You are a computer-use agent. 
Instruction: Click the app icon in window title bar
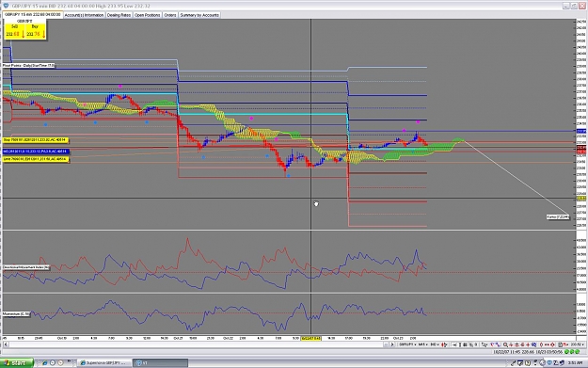[6, 6]
